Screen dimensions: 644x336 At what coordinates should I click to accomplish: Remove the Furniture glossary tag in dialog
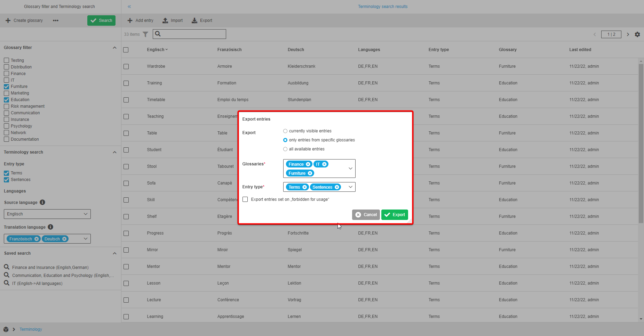tap(310, 173)
